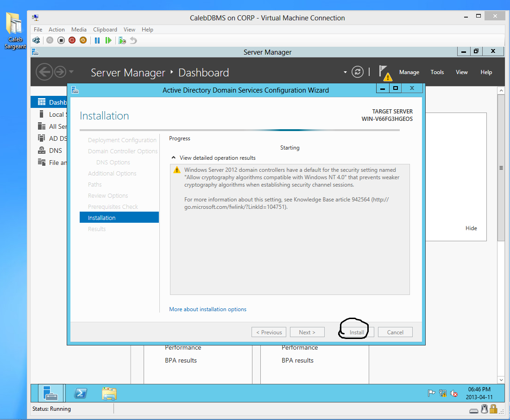Click the Previous button
This screenshot has height=420, width=510.
[269, 332]
